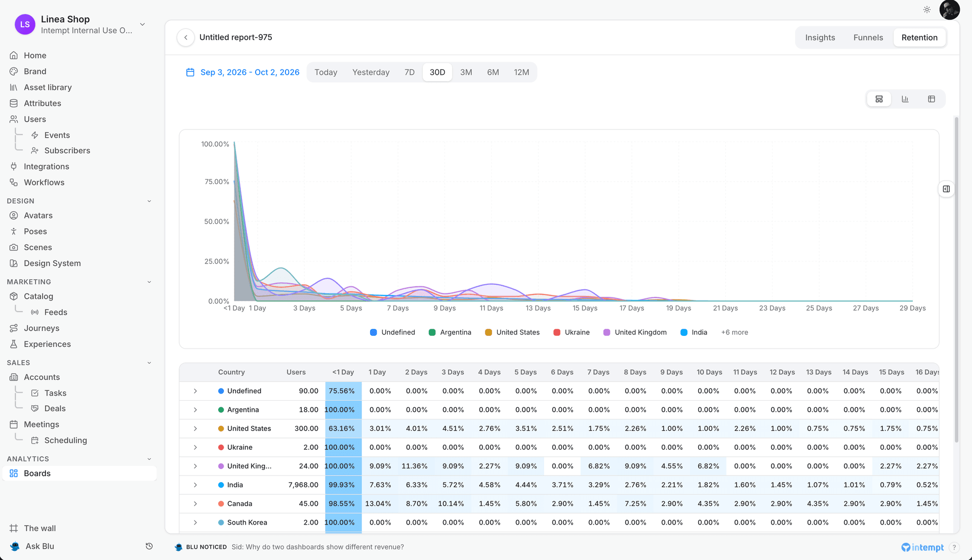Toggle the Ukraine series in chart legend

571,332
